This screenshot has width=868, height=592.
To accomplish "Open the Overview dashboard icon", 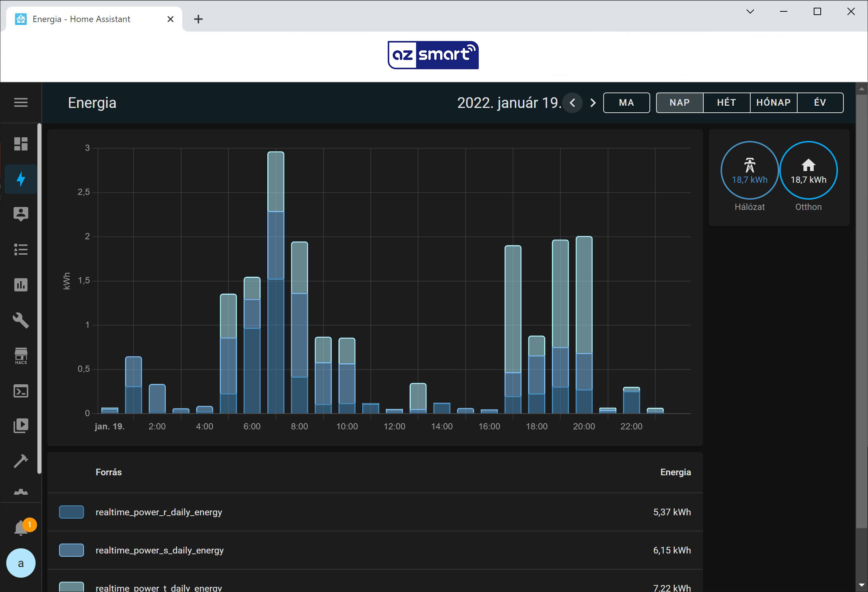I will (21, 144).
